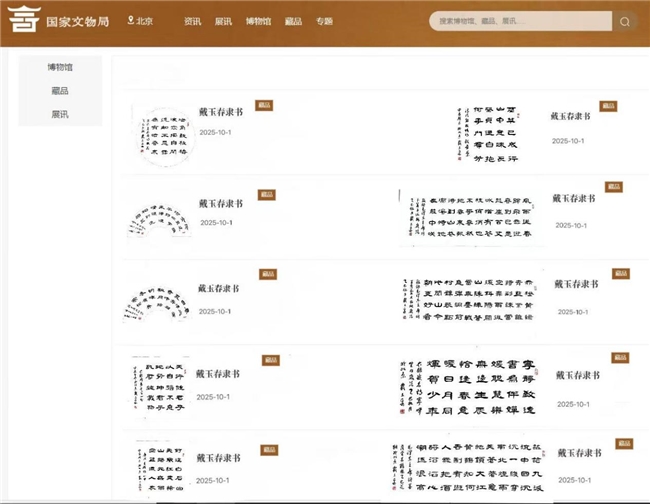Screen dimensions: 650x504
Task: Click 藏品 badge on third right item
Action: point(621,273)
